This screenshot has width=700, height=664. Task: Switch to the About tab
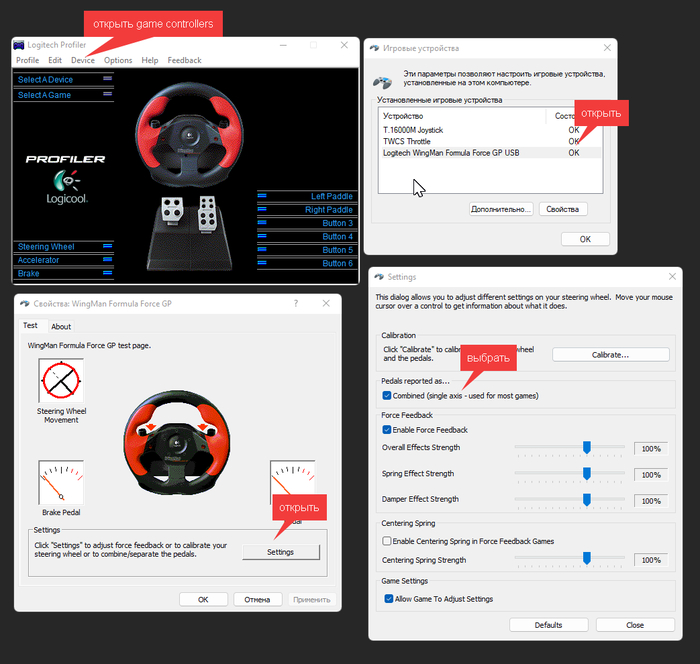click(x=61, y=327)
